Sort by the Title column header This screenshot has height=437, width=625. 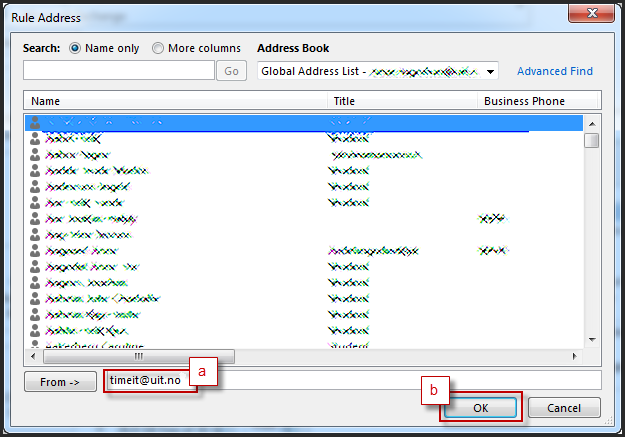click(402, 101)
